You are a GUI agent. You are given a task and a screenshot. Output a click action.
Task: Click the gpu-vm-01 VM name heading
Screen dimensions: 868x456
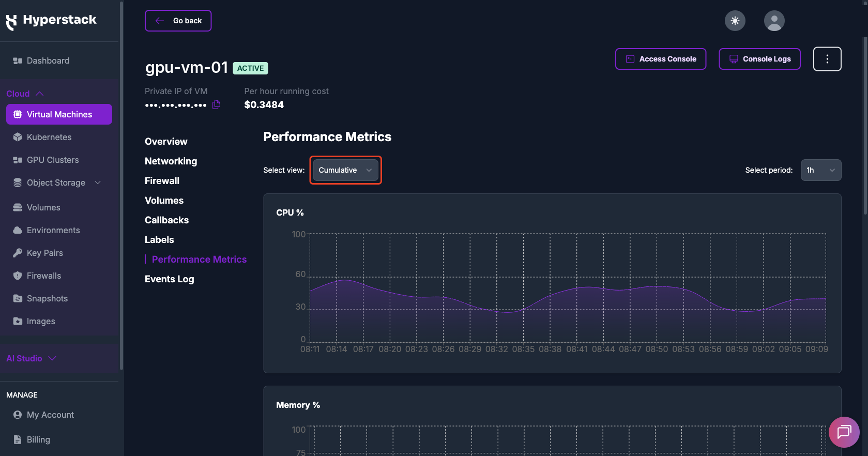point(187,68)
